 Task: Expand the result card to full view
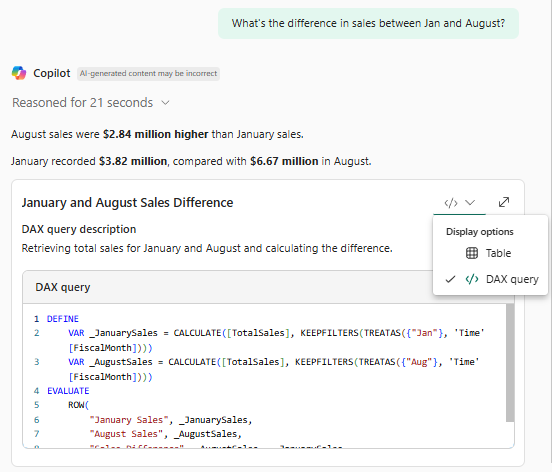pos(504,202)
